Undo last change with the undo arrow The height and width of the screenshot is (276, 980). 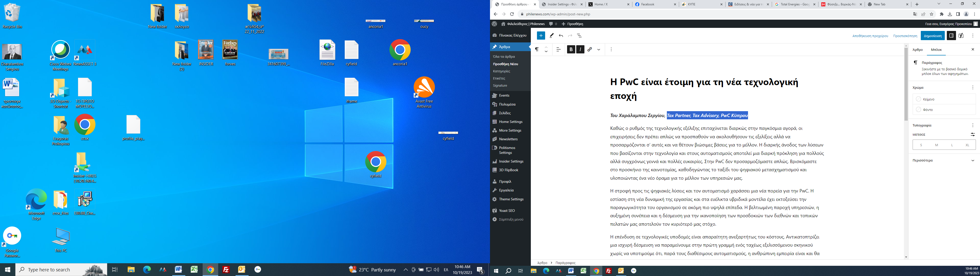pos(561,36)
